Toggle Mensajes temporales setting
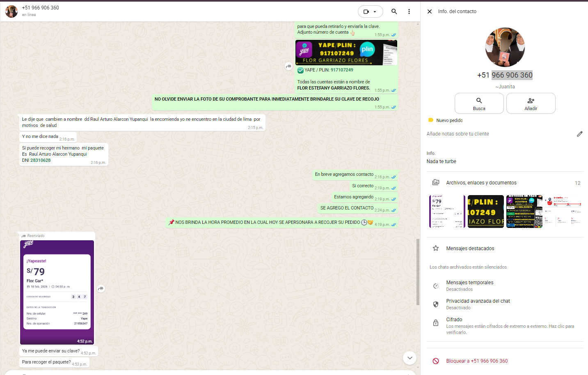Image resolution: width=588 pixels, height=375 pixels. tap(470, 285)
